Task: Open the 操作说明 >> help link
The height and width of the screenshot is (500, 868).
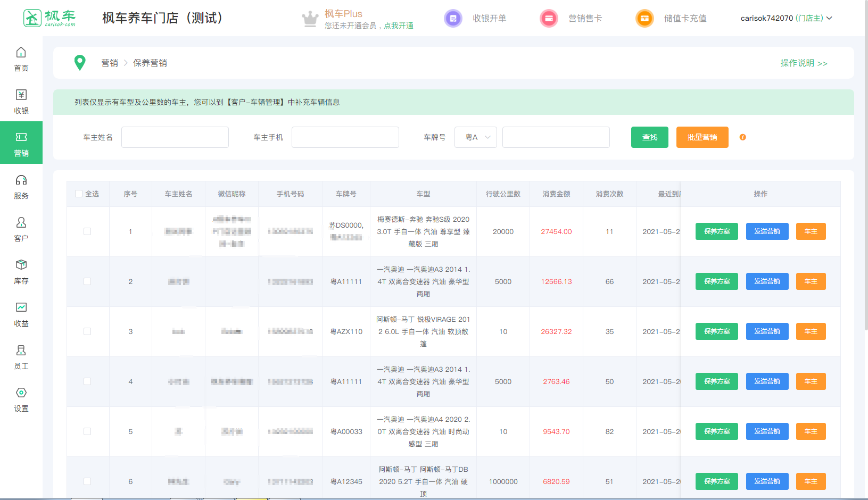Action: tap(804, 63)
